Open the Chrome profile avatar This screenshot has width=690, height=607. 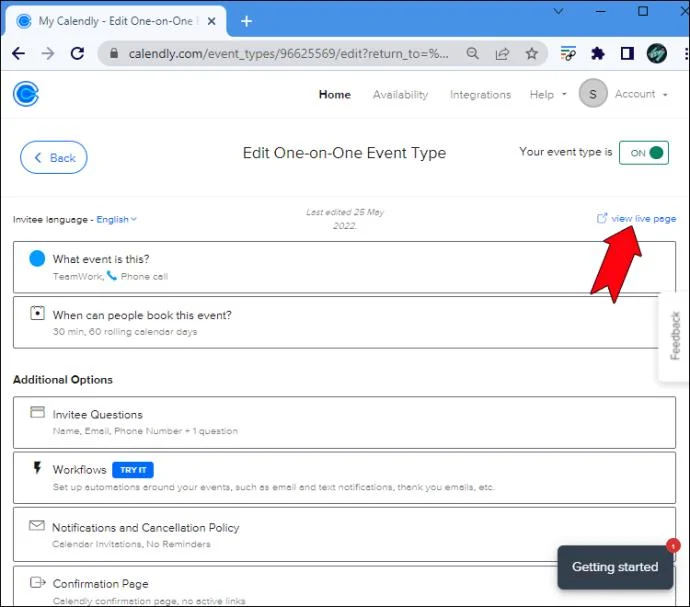click(657, 54)
